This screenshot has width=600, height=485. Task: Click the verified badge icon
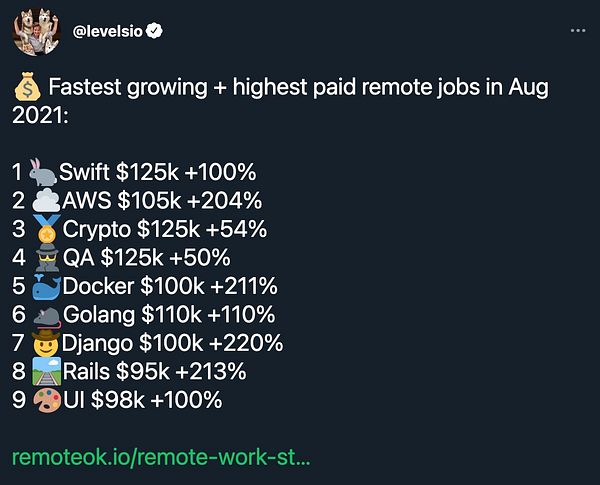tap(156, 31)
